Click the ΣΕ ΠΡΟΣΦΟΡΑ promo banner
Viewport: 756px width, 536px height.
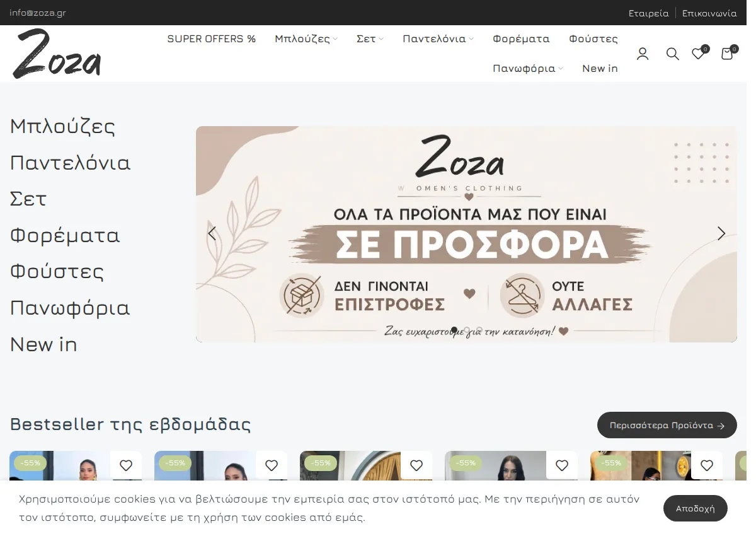[x=466, y=234]
